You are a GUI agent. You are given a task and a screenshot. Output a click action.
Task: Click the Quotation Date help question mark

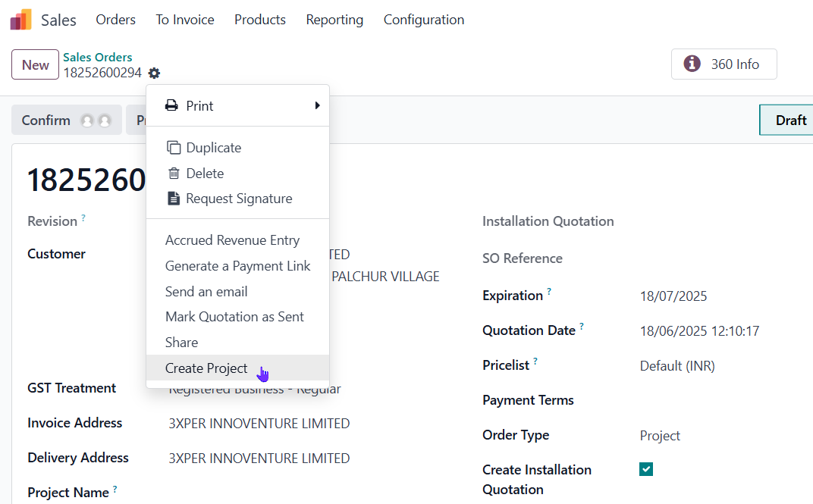click(x=581, y=327)
